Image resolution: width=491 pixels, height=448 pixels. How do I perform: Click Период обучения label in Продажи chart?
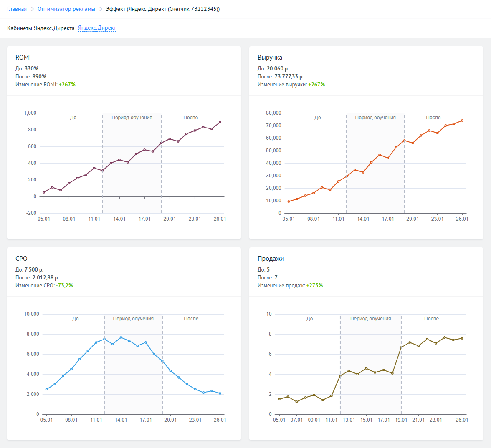pos(370,319)
